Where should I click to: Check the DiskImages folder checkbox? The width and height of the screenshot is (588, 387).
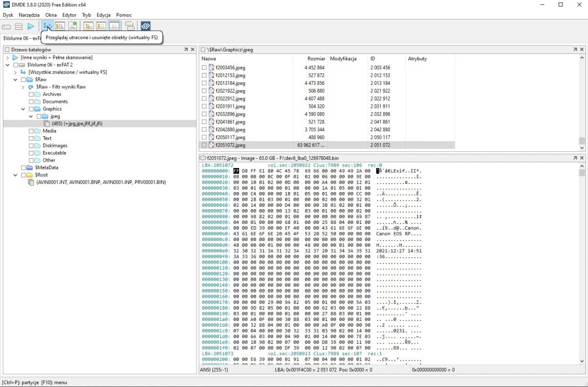pyautogui.click(x=31, y=145)
